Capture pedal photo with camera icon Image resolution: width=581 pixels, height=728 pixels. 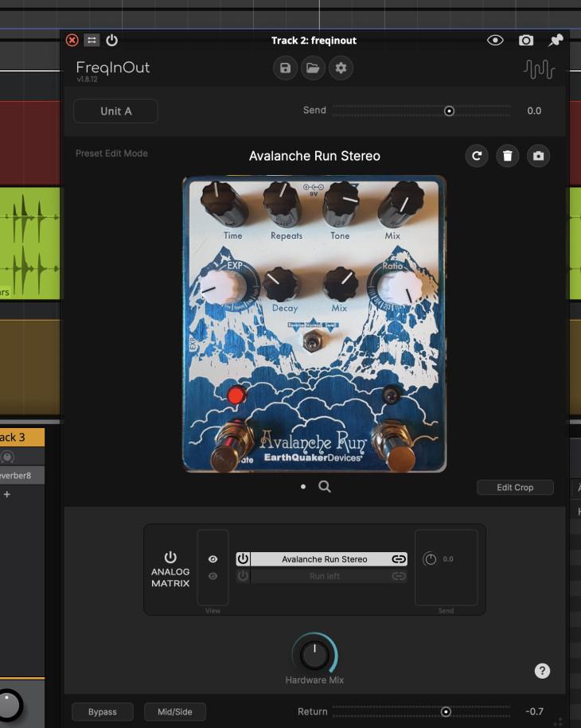click(538, 156)
